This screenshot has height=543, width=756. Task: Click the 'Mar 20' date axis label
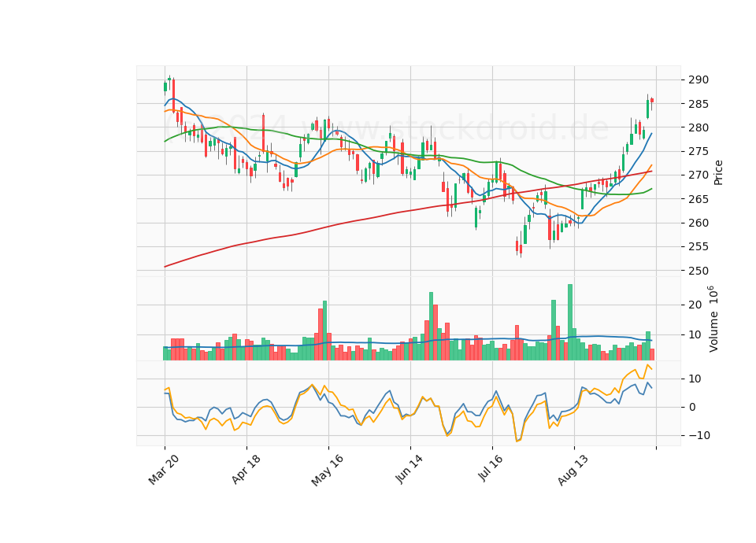click(x=164, y=469)
